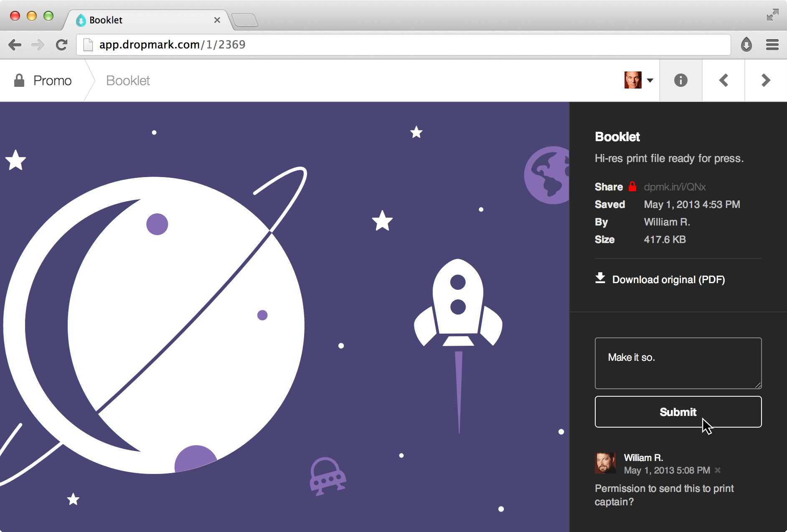Click the Submit comment button
This screenshot has width=787, height=532.
pyautogui.click(x=678, y=412)
